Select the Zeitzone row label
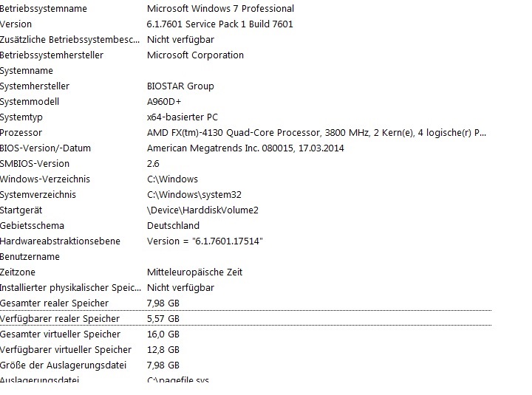532x395 pixels. click(18, 272)
